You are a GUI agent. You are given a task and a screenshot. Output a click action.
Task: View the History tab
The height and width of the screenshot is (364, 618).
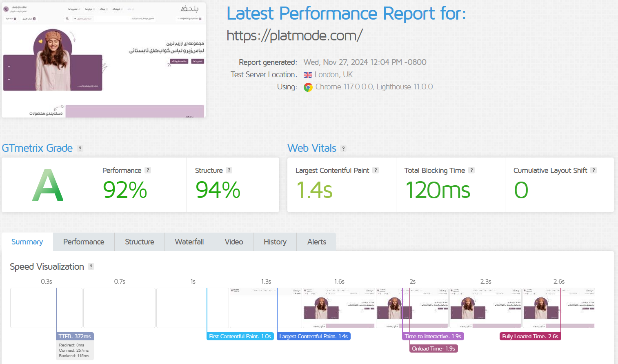click(x=275, y=242)
